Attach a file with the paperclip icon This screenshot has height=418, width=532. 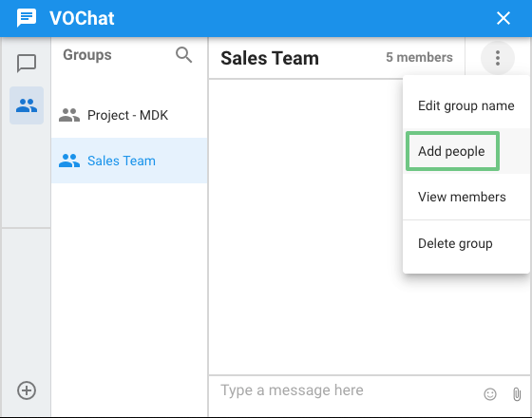pos(517,394)
